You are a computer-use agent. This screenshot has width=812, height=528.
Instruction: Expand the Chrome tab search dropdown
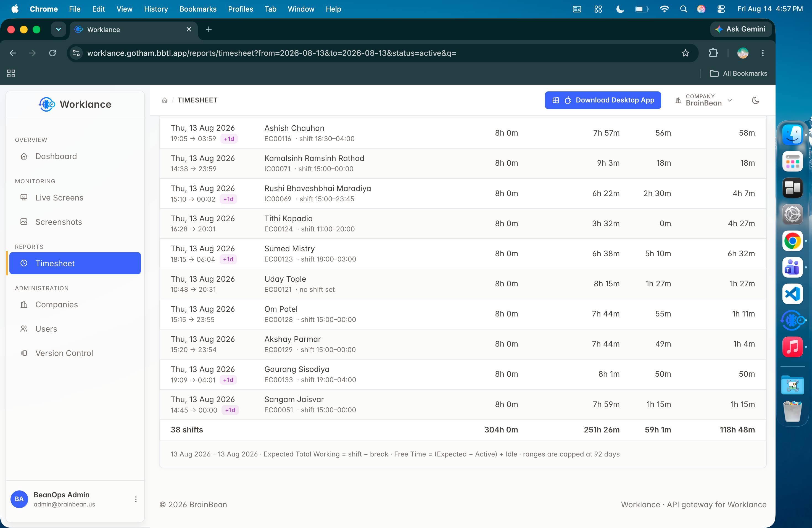point(58,29)
